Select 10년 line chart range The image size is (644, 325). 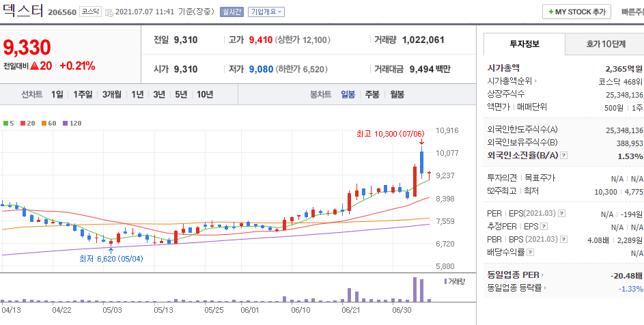[x=204, y=94]
